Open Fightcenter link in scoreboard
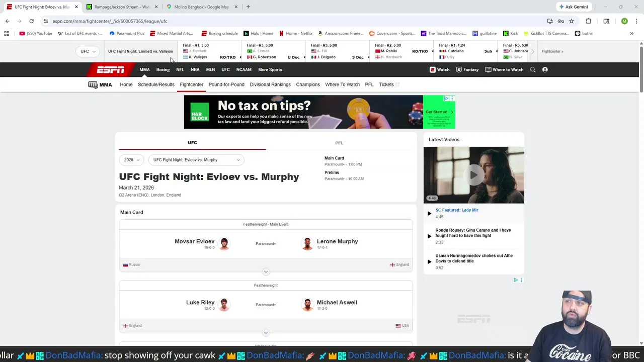This screenshot has width=644, height=362. [x=552, y=51]
